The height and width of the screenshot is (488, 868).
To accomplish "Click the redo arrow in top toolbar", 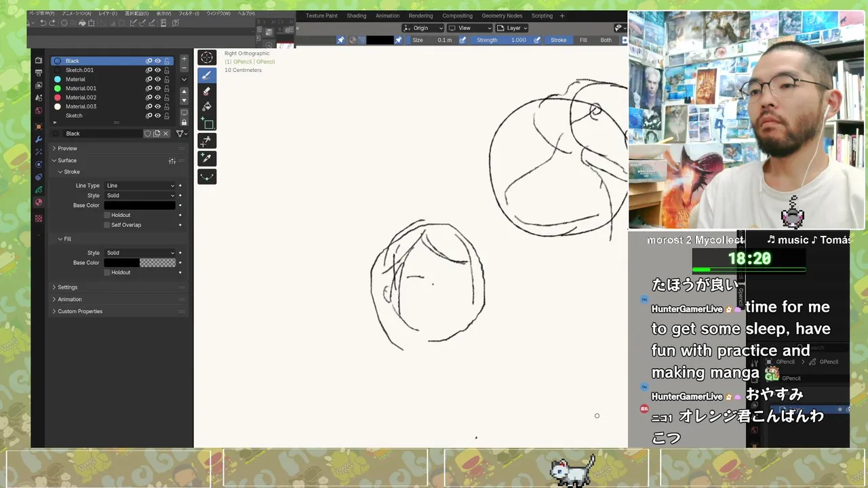I will tap(53, 22).
